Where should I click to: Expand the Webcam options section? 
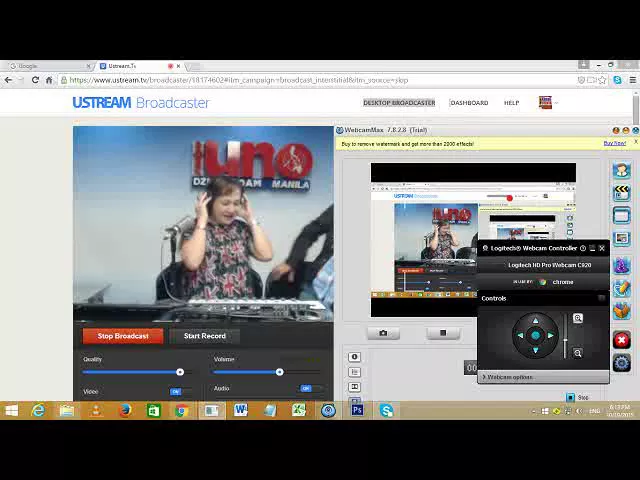[544, 377]
